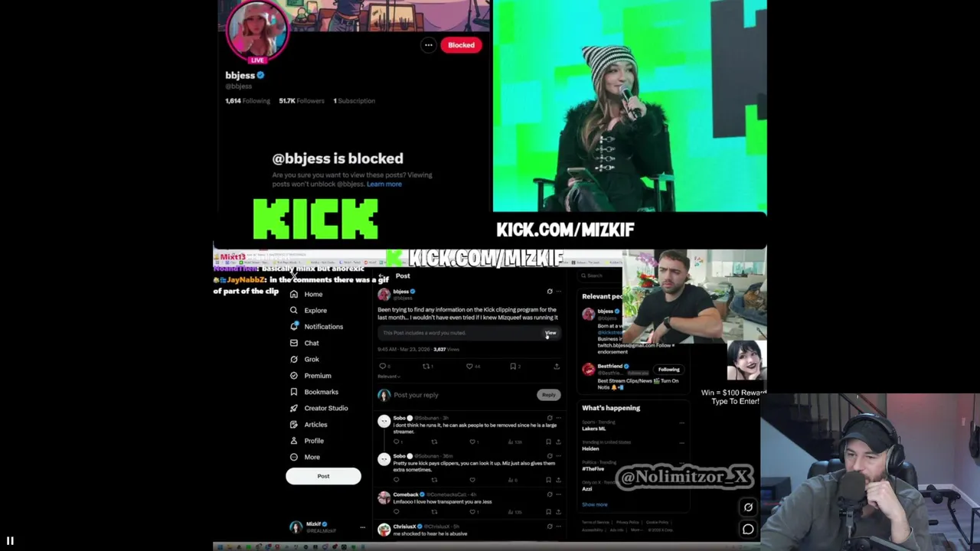980x551 pixels.
Task: Click Grok icon on Comeback reply
Action: pyautogui.click(x=550, y=494)
